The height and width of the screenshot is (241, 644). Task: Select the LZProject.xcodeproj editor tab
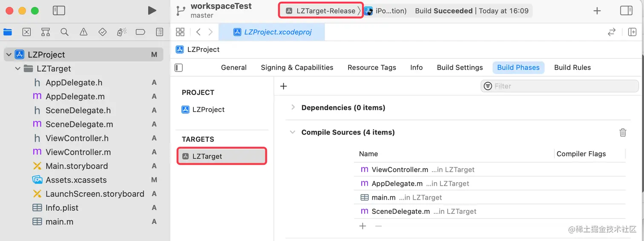click(x=272, y=32)
